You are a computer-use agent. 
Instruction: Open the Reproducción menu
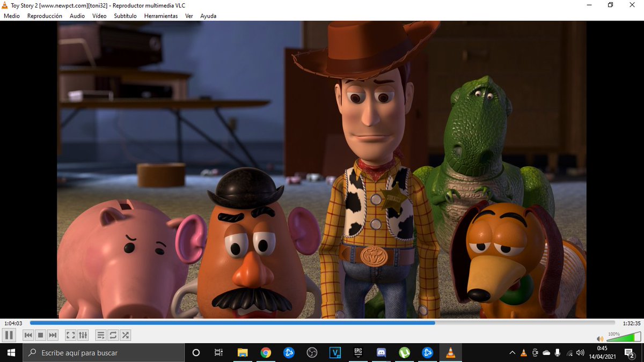tap(45, 16)
